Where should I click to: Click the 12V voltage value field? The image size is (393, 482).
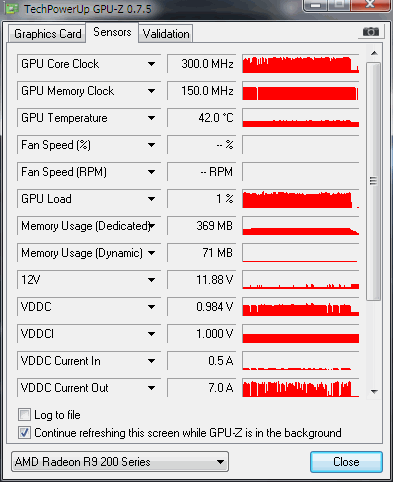point(202,280)
